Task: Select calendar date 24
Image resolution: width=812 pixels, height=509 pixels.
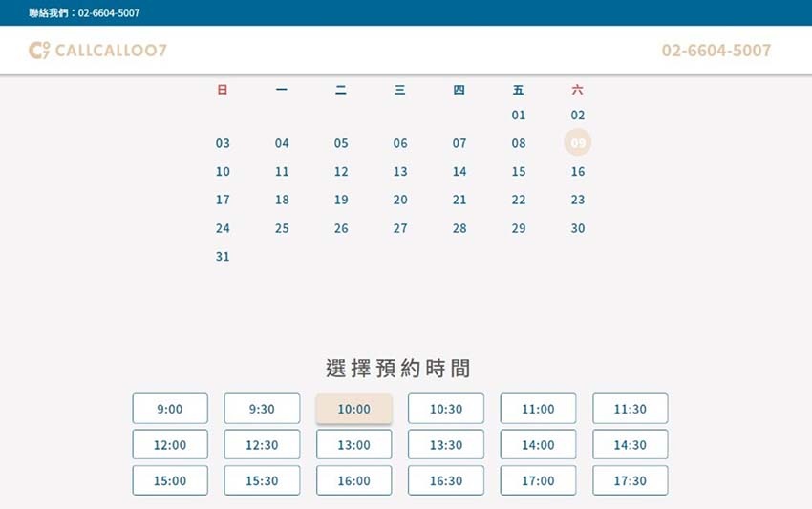Action: 223,228
